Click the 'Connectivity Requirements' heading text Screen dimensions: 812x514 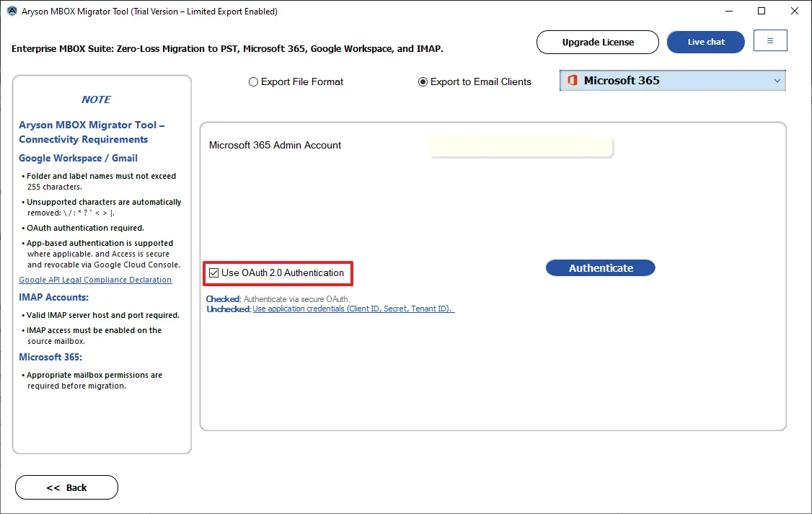pyautogui.click(x=84, y=139)
